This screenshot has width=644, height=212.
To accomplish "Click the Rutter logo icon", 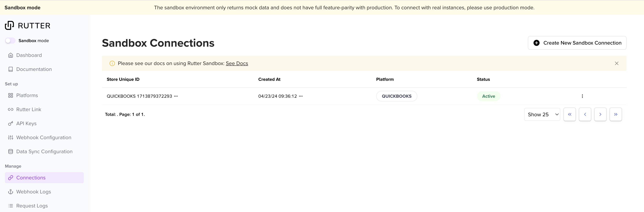I will click(x=9, y=25).
